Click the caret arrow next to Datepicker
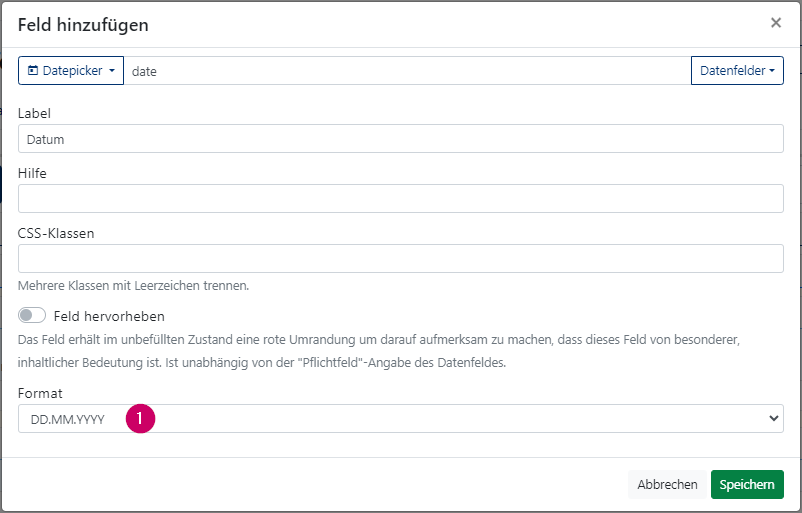This screenshot has width=802, height=513. [x=112, y=71]
